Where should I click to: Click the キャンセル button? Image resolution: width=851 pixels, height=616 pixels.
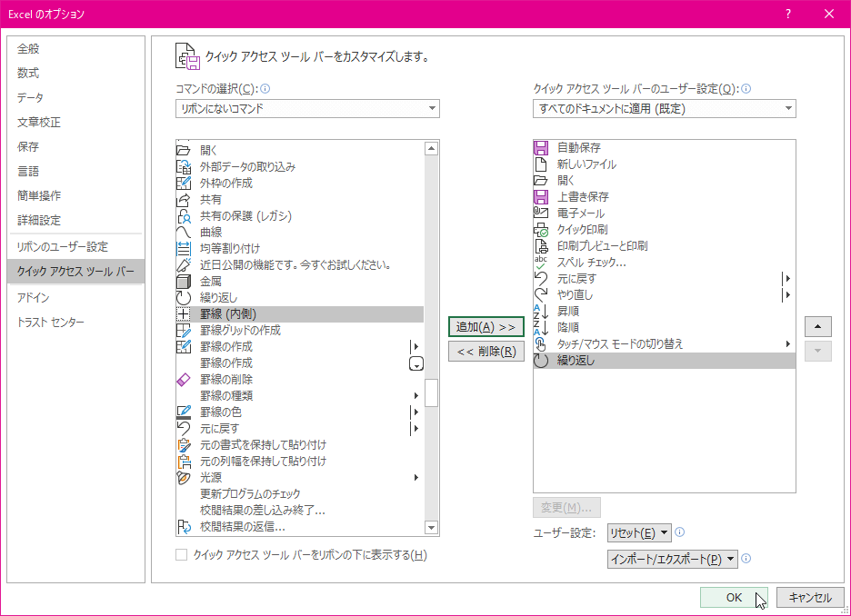[x=810, y=598]
